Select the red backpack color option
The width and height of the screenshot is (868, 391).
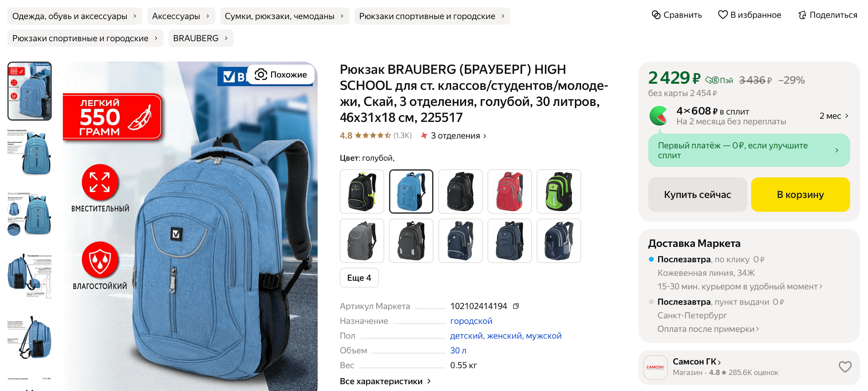[509, 191]
